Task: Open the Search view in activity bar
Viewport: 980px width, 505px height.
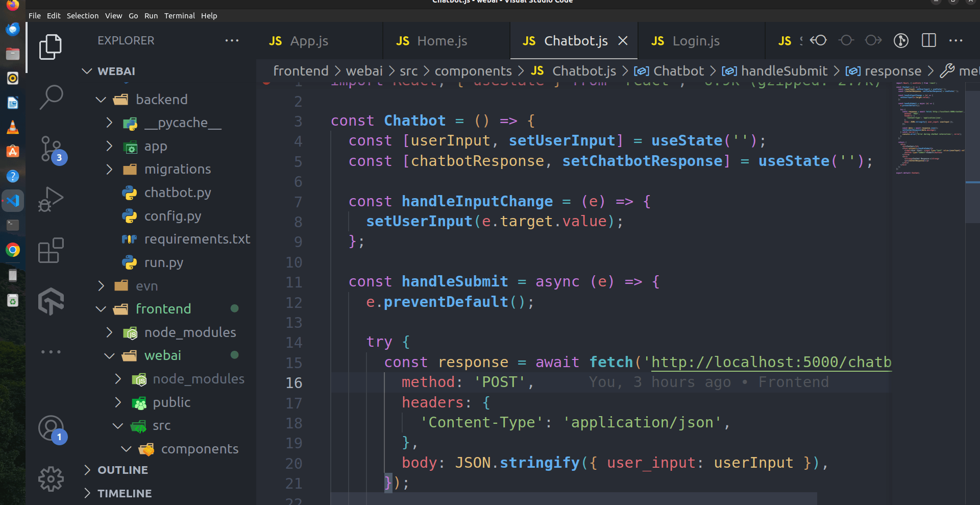Action: click(51, 97)
